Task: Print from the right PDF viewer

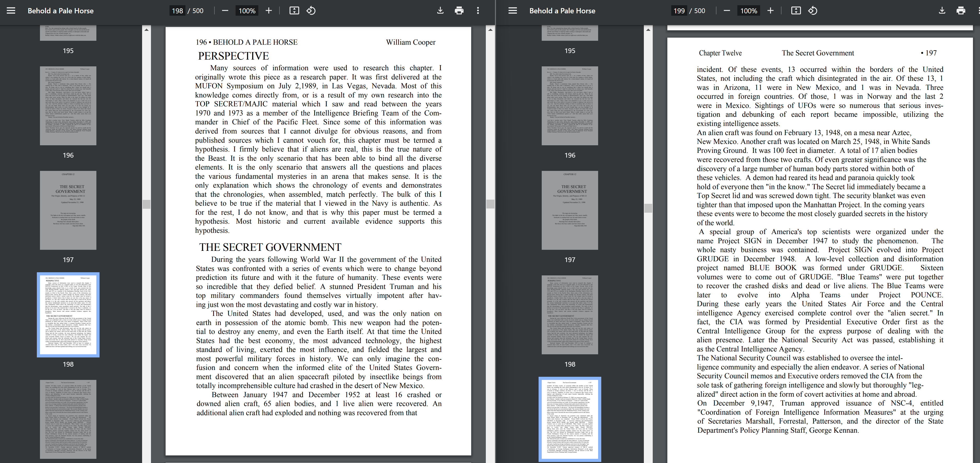Action: (x=961, y=11)
